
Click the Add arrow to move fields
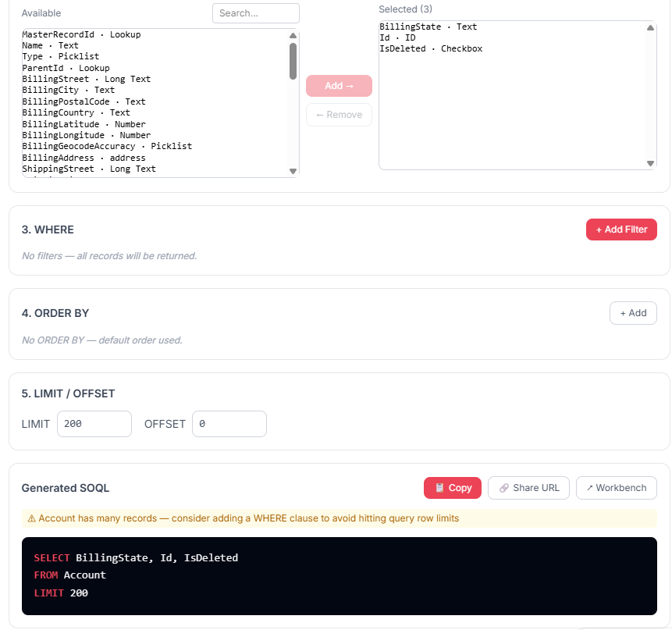(x=339, y=86)
